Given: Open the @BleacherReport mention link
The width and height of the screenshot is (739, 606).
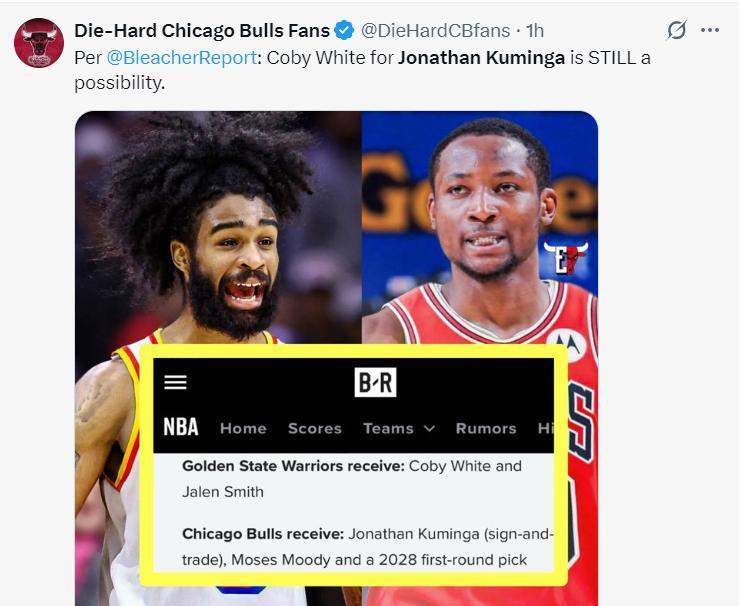Looking at the screenshot, I should point(182,58).
